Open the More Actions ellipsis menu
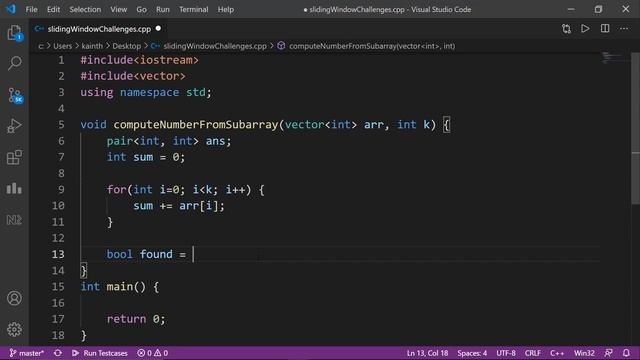640x360 pixels. click(624, 29)
